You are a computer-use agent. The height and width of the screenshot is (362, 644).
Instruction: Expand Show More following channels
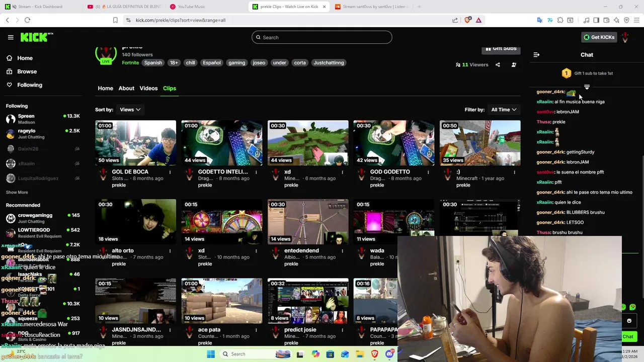17,193
